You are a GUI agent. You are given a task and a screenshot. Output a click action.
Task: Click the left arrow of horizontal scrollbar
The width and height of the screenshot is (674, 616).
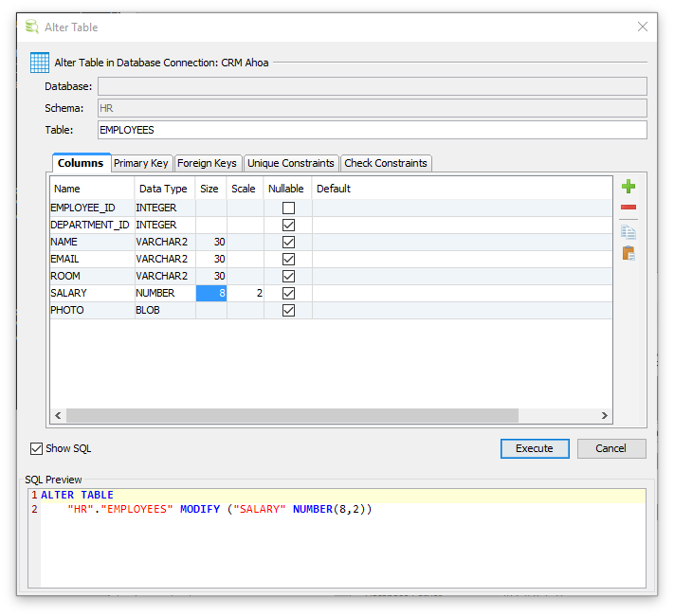coord(58,416)
